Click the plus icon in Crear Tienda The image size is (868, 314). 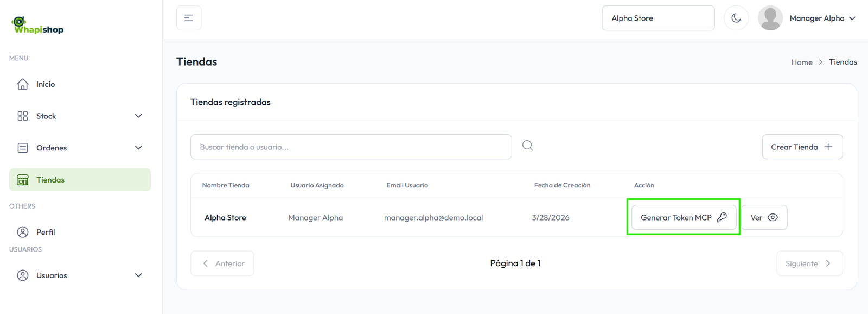point(828,147)
